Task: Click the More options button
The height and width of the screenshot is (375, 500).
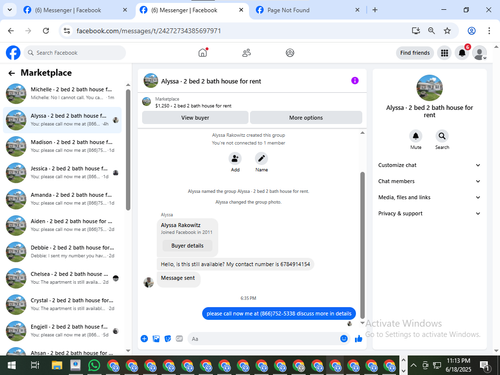Action: tap(306, 118)
